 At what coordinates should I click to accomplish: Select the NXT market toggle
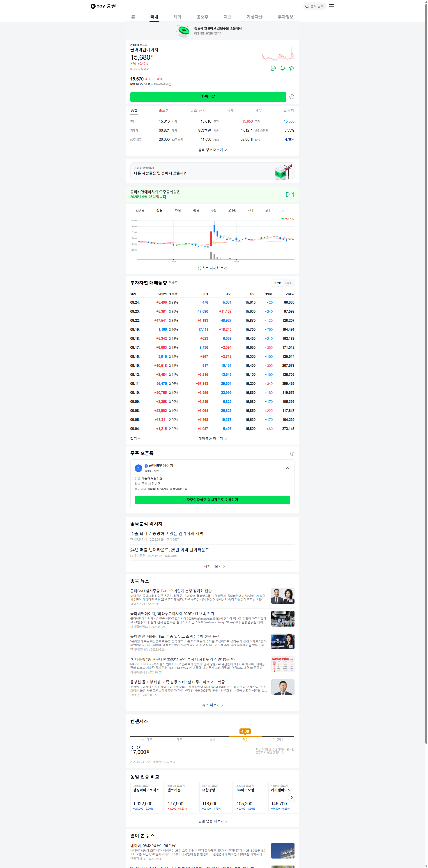click(288, 283)
